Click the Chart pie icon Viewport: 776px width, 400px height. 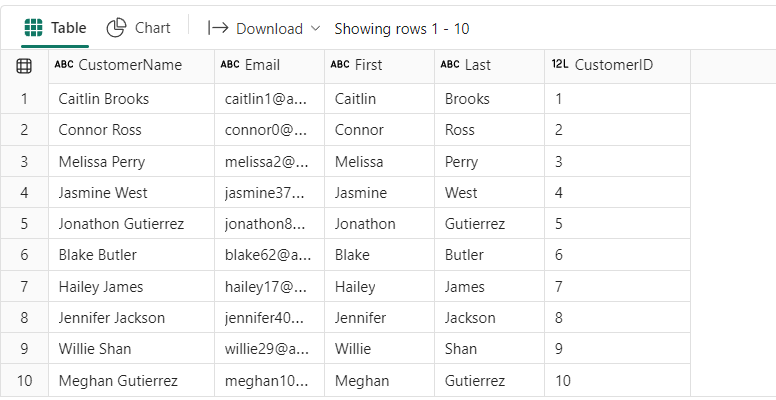(x=116, y=28)
